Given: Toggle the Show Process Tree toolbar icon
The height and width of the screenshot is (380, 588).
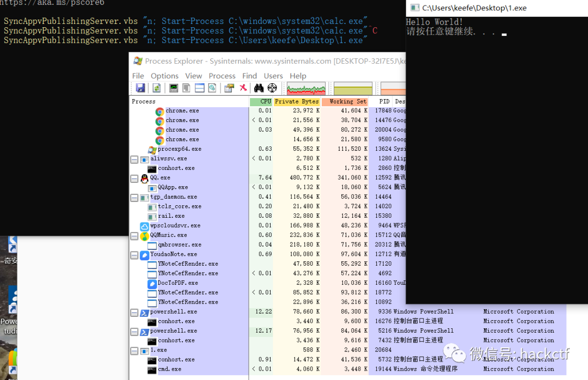Looking at the screenshot, I should tap(186, 88).
